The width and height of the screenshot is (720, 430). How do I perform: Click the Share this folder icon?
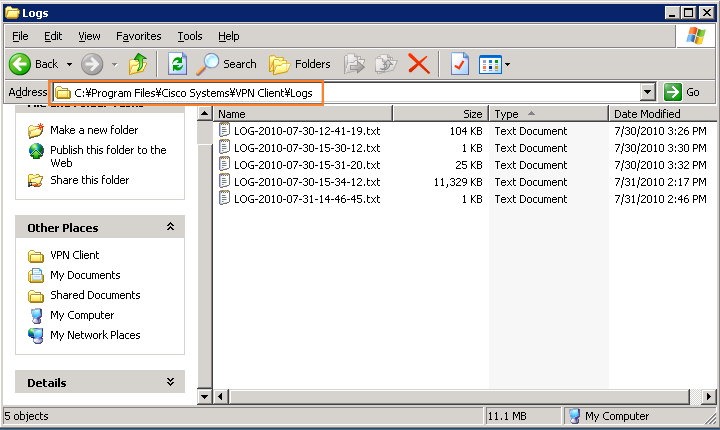[35, 180]
